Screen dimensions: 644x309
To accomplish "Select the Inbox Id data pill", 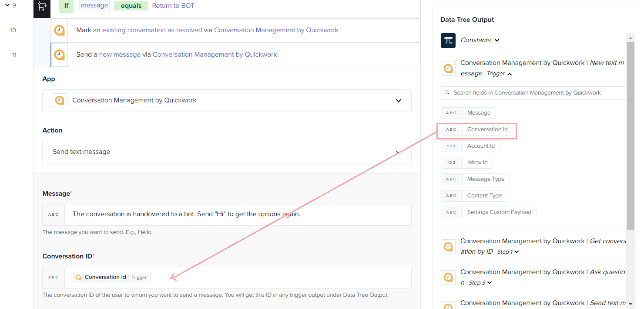I will 467,163.
